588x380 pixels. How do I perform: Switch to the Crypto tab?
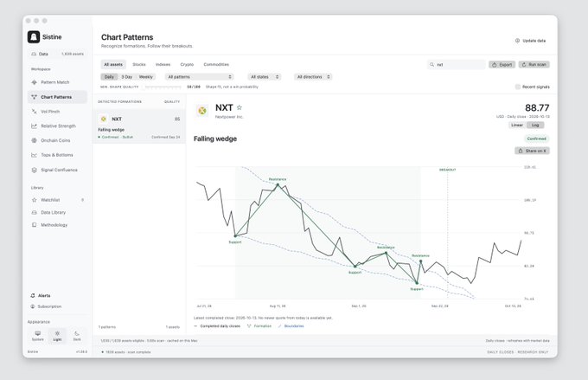point(187,65)
